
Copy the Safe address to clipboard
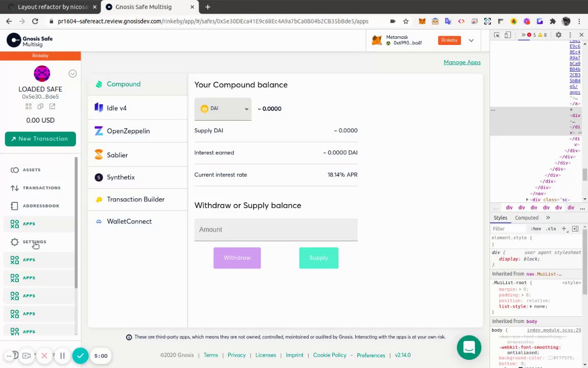tap(40, 107)
